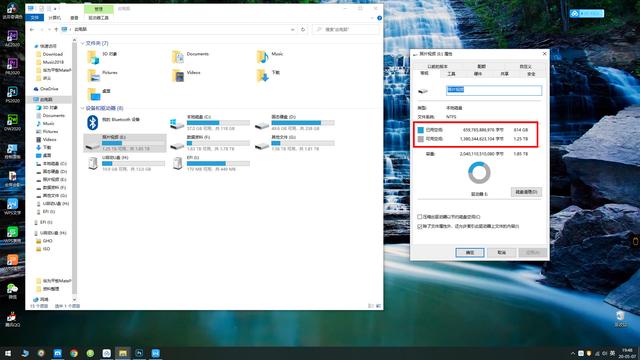Open quick access toolbar customize dropdown
This screenshot has height=360, width=640.
pyautogui.click(x=55, y=9)
